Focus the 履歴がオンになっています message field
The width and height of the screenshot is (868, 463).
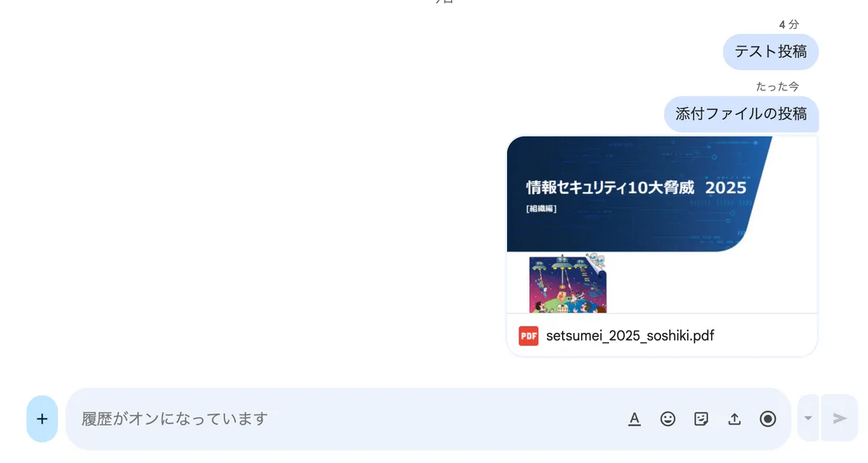click(347, 418)
